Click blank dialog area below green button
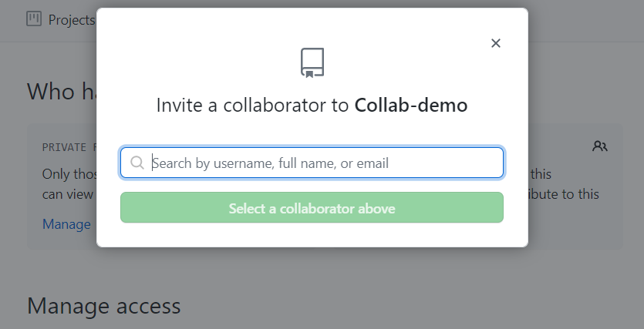644x329 pixels. click(312, 235)
